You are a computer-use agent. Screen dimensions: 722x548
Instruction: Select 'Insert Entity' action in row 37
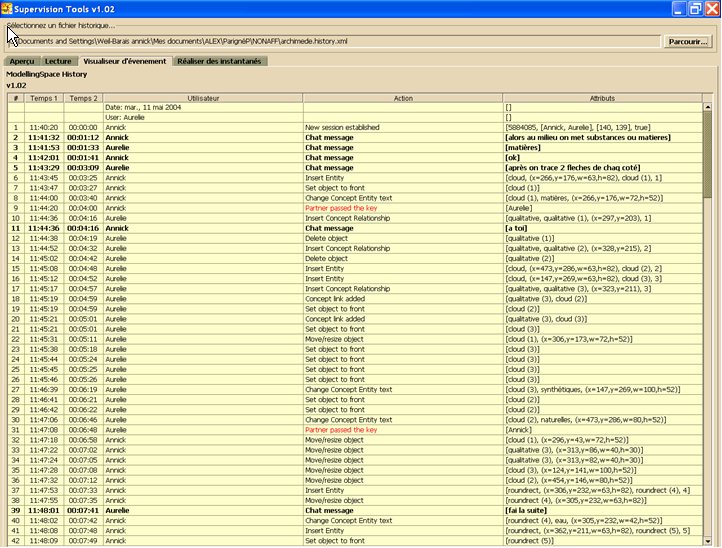[x=403, y=490]
